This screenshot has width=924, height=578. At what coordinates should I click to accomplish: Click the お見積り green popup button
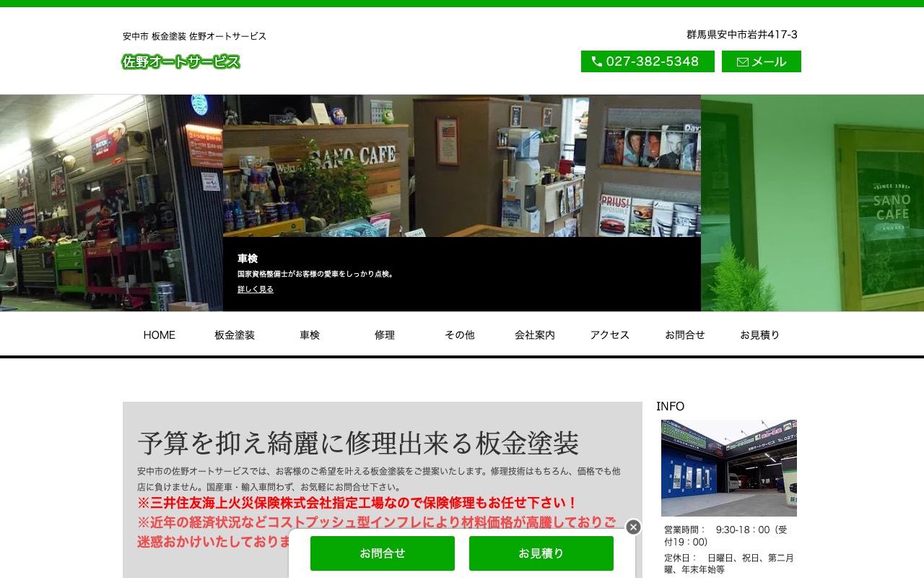click(541, 553)
